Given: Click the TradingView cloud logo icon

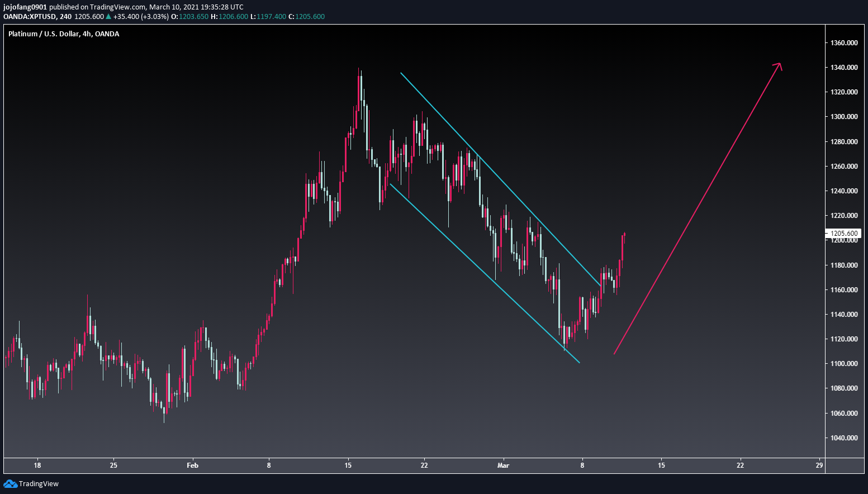Looking at the screenshot, I should point(10,484).
